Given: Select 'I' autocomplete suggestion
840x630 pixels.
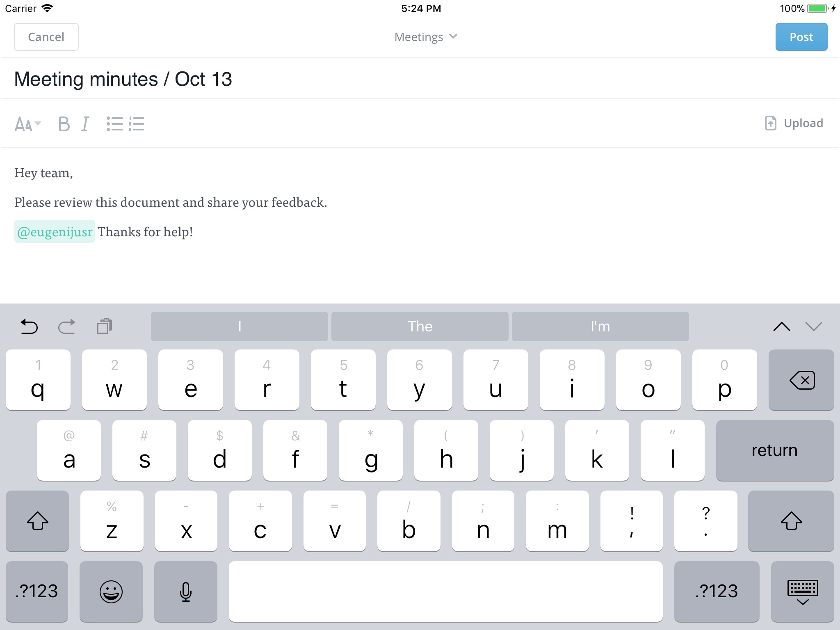Looking at the screenshot, I should click(239, 325).
